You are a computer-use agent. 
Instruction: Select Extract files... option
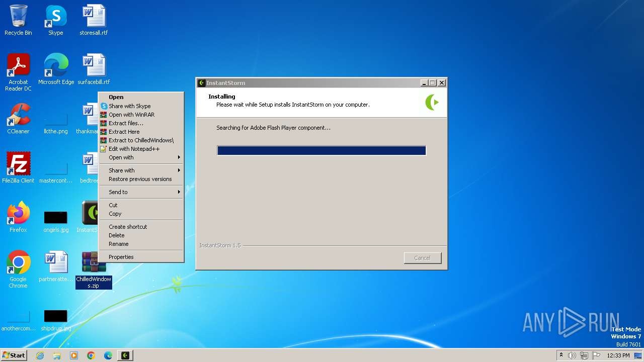tap(141, 123)
